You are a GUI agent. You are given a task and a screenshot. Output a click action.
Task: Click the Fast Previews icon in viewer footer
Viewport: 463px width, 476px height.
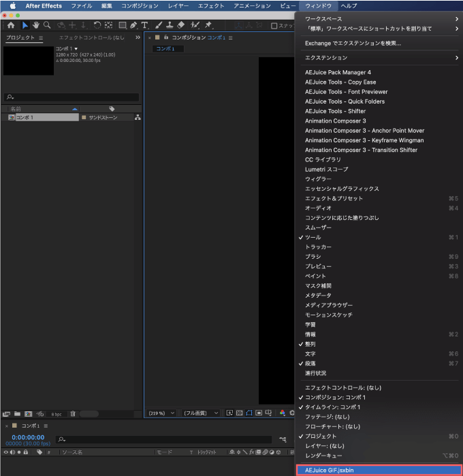229,413
